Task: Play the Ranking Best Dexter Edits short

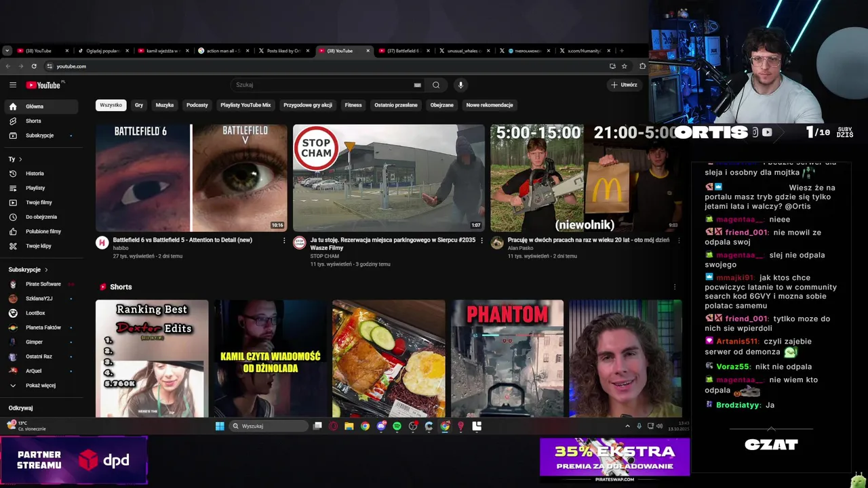Action: pyautogui.click(x=152, y=359)
